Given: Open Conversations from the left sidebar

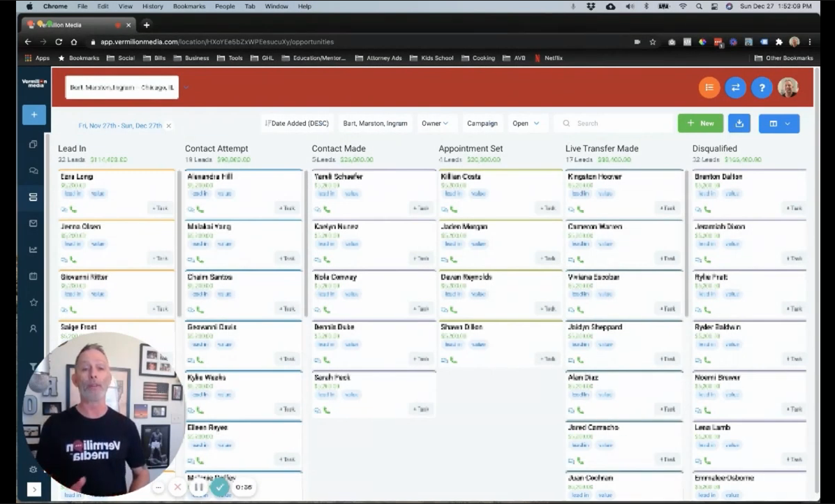Looking at the screenshot, I should click(33, 170).
